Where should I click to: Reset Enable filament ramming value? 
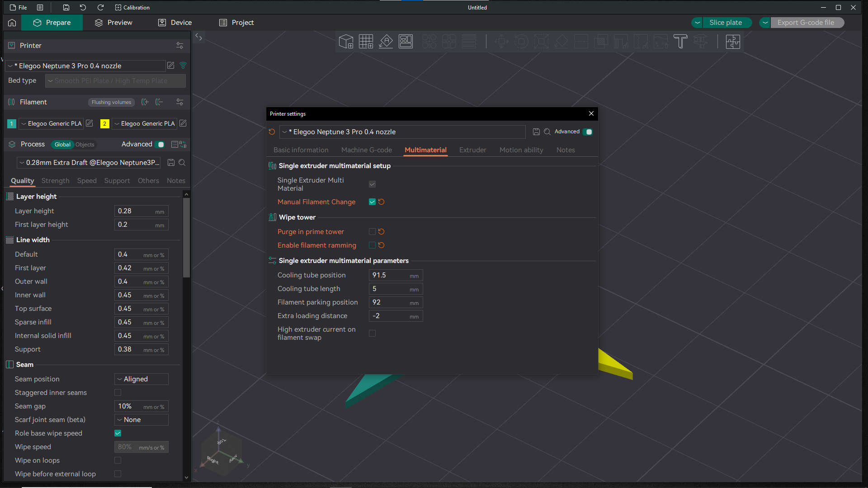382,245
